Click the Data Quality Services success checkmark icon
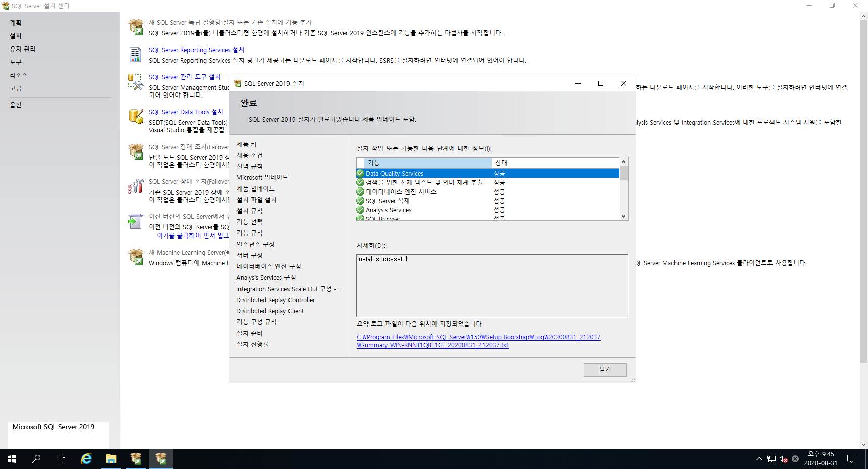This screenshot has width=868, height=469. point(360,173)
